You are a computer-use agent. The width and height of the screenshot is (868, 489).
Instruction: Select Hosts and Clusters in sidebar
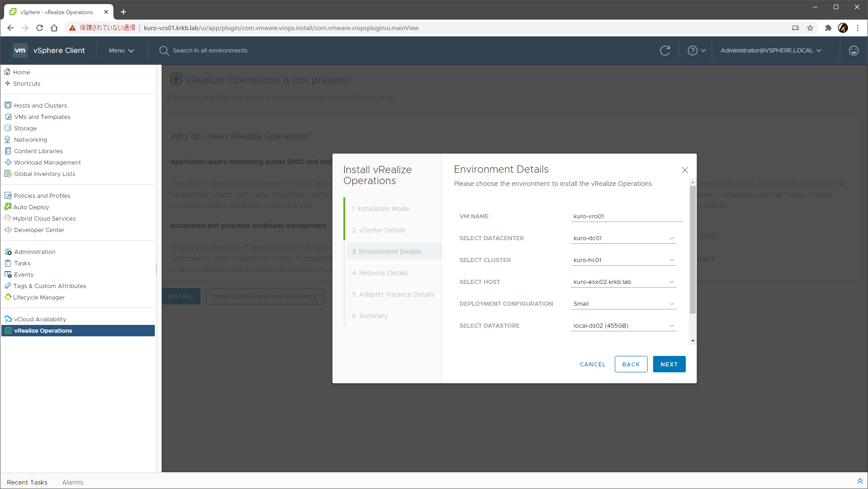(x=40, y=105)
